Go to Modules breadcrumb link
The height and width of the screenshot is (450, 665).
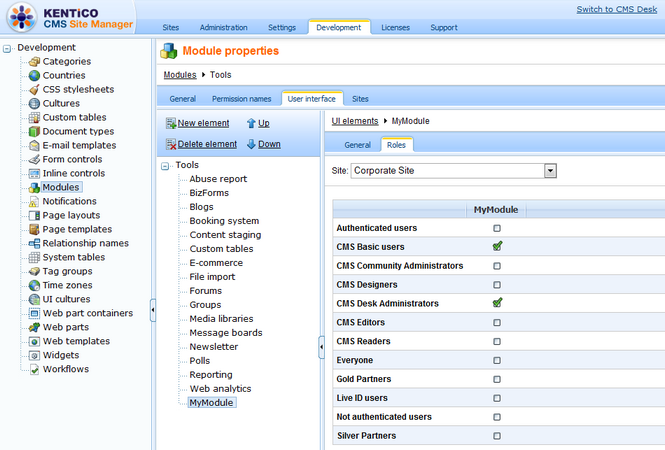click(180, 75)
